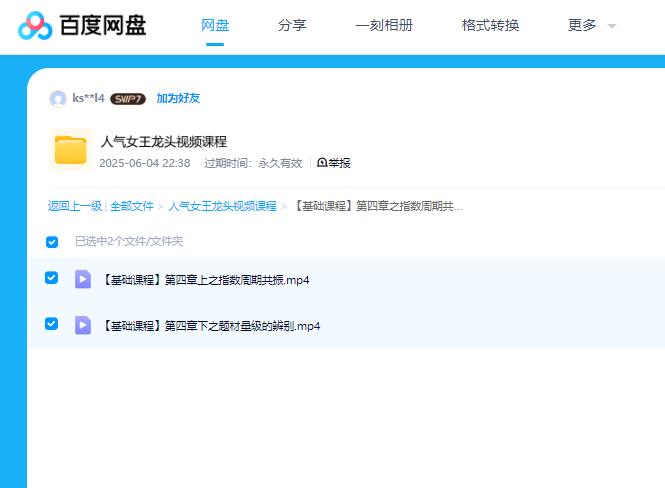The height and width of the screenshot is (488, 665).
Task: Navigate to 全部文件 in breadcrumb
Action: coord(131,206)
